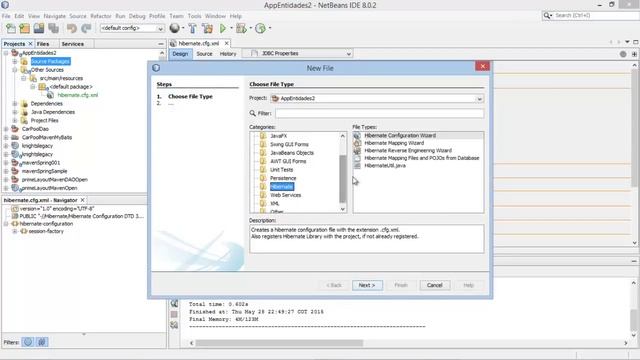Image resolution: width=640 pixels, height=360 pixels.
Task: Select the Design editor view
Action: pyautogui.click(x=180, y=53)
